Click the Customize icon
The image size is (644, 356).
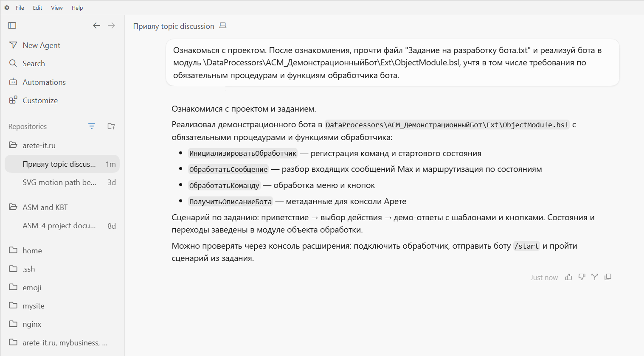coord(13,100)
